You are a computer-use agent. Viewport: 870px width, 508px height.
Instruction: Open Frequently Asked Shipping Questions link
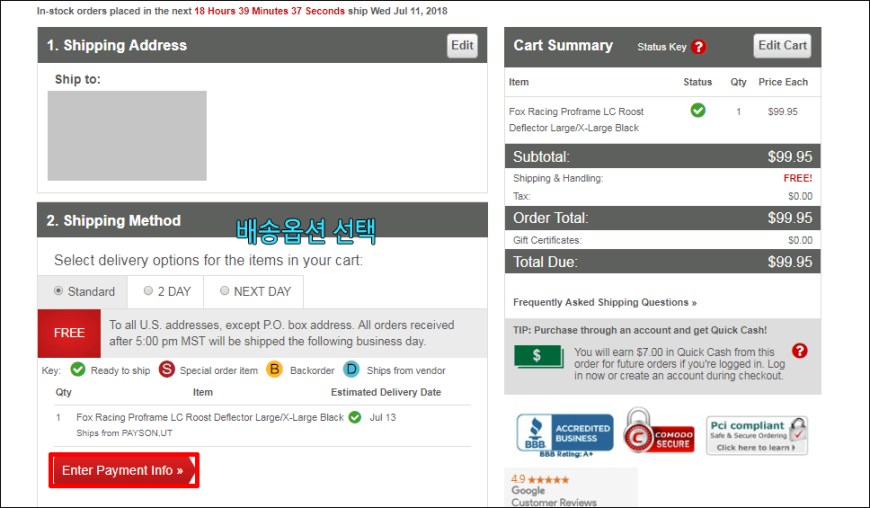click(x=605, y=302)
